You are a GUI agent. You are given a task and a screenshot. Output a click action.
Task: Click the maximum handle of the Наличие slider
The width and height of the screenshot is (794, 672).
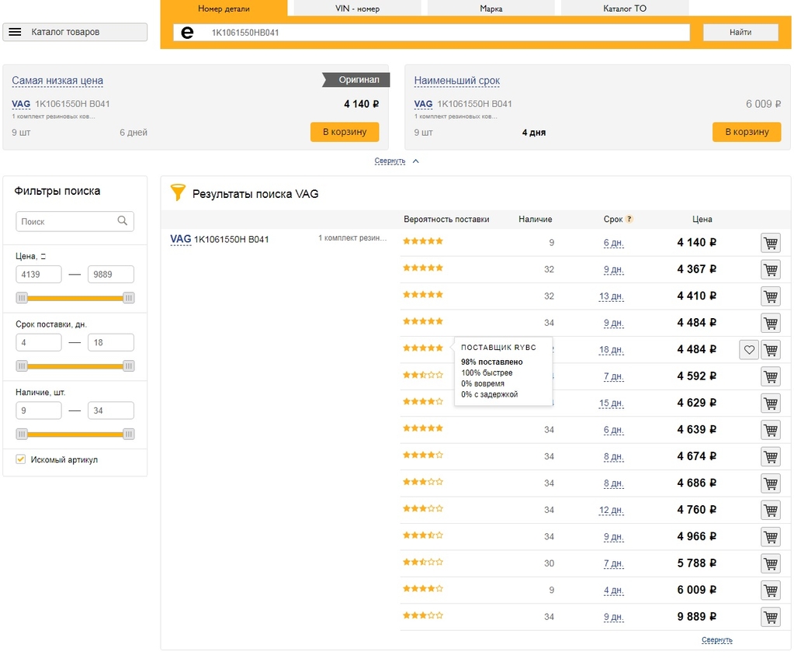coord(129,434)
